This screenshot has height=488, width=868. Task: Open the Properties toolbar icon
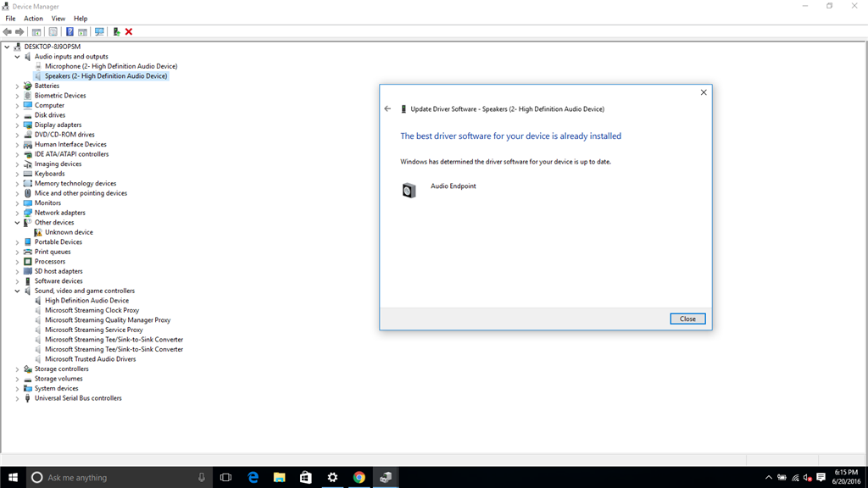point(53,32)
